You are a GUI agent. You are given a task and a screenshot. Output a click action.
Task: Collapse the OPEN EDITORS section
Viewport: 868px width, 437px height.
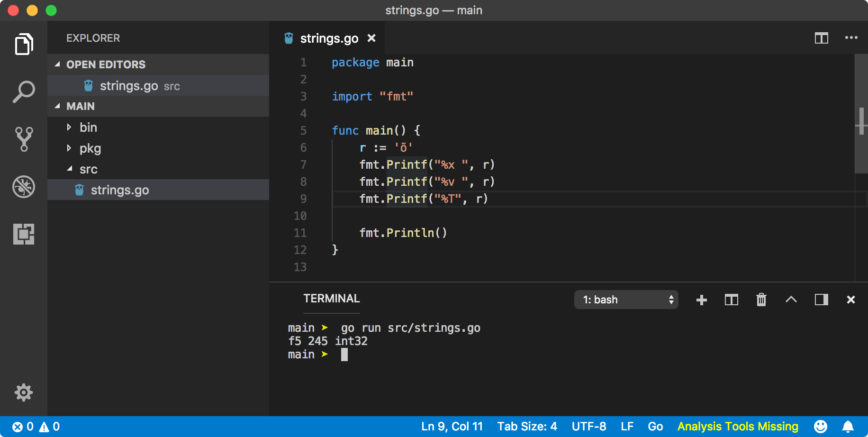point(158,64)
